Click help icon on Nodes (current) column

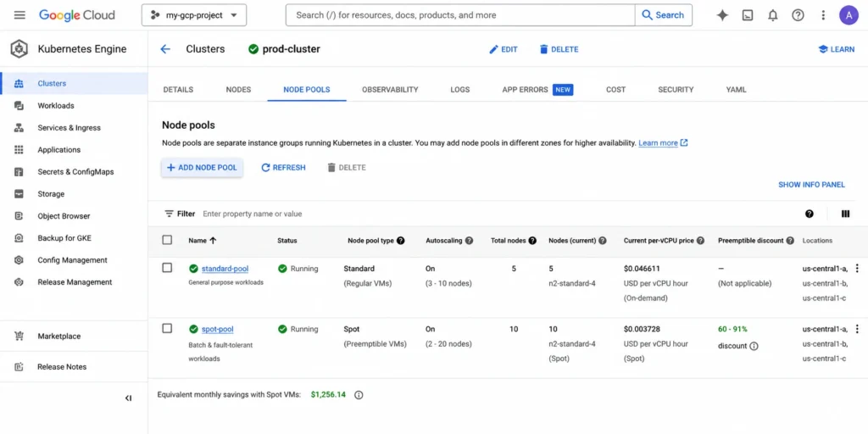(603, 241)
